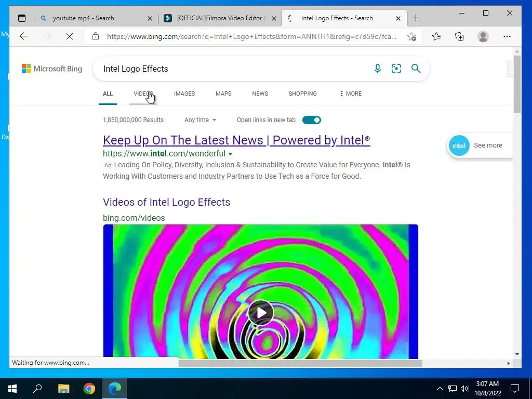
Task: Open Keep Up On The Latest News link
Action: click(x=236, y=140)
